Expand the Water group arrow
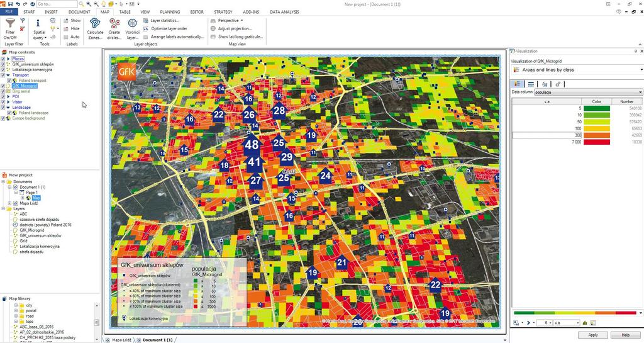This screenshot has width=644, height=343. point(8,102)
